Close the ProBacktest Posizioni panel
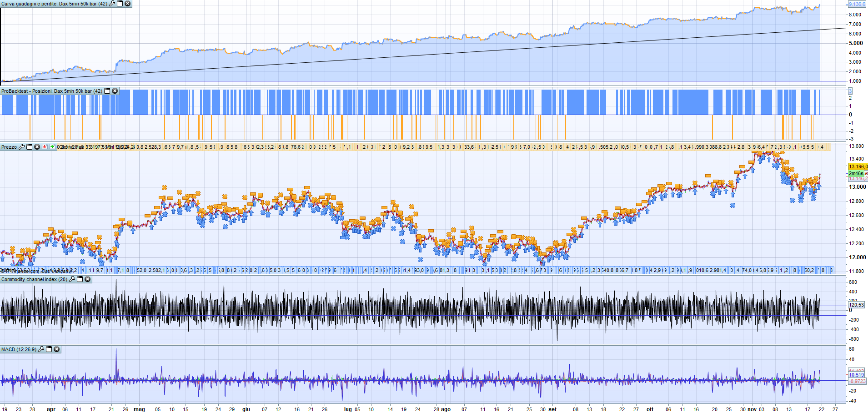868x413 pixels. point(115,91)
